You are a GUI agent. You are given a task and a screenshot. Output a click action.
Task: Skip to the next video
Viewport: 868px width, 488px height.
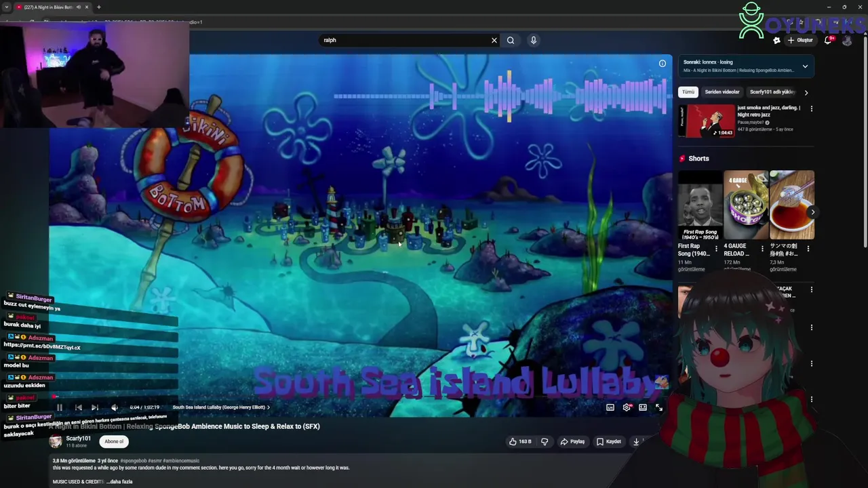click(x=95, y=407)
